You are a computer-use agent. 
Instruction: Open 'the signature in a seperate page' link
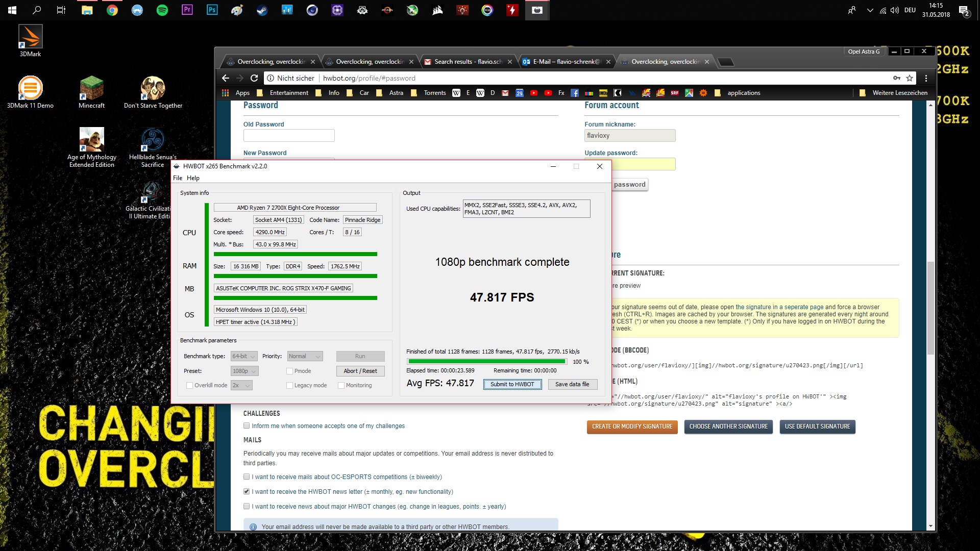tap(779, 307)
